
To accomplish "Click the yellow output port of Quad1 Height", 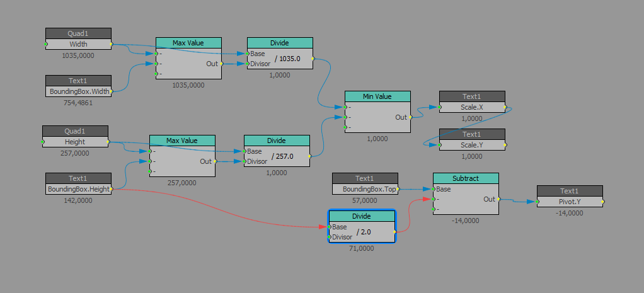I will click(x=108, y=142).
